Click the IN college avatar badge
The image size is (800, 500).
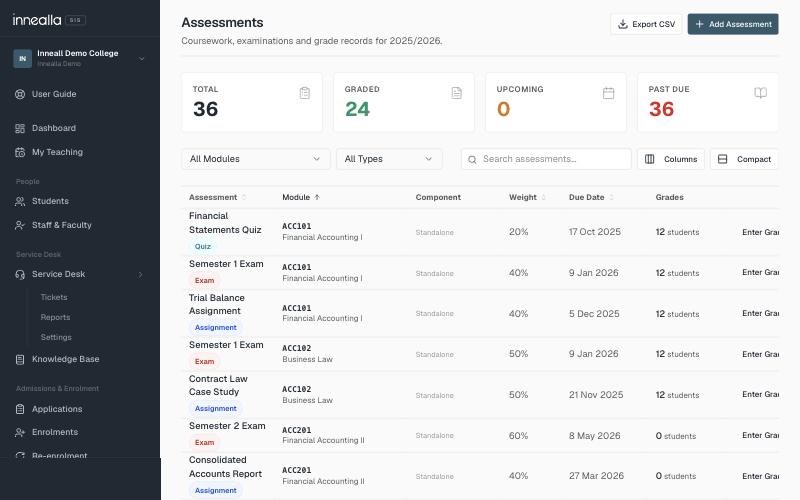tap(22, 59)
